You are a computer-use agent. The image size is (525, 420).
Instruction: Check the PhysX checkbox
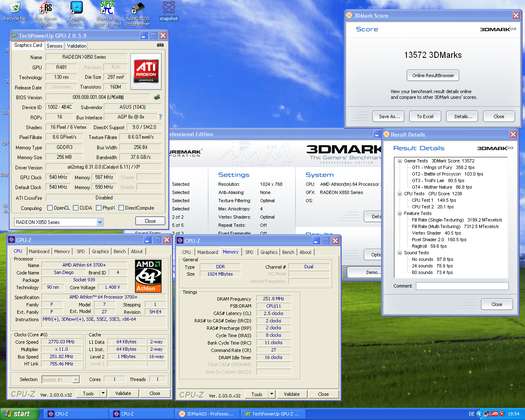[99, 208]
